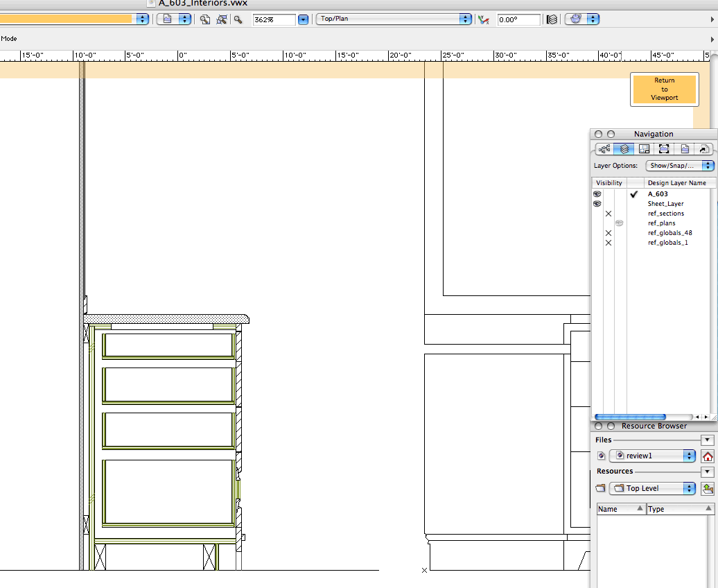Click the Fit to Objects icon
Viewport: 718px width, 588px height.
click(x=222, y=19)
